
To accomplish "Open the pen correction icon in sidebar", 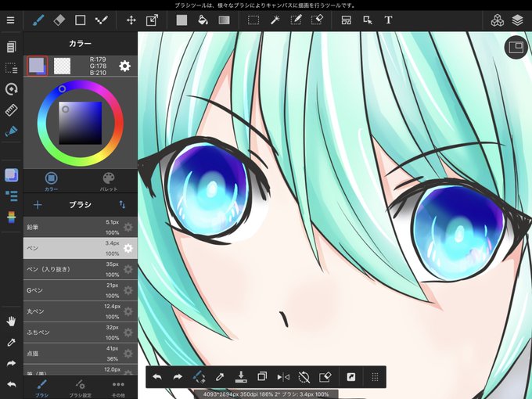I will pyautogui.click(x=11, y=131).
